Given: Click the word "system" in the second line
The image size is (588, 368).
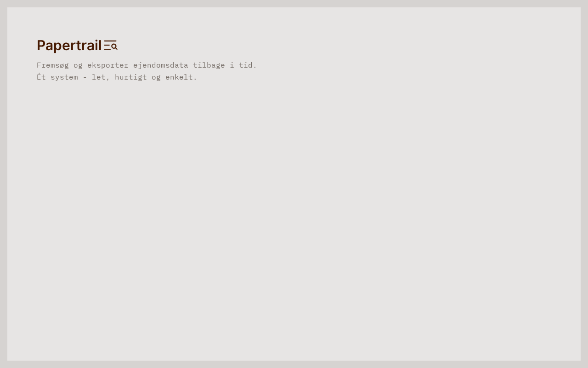Looking at the screenshot, I should 64,77.
